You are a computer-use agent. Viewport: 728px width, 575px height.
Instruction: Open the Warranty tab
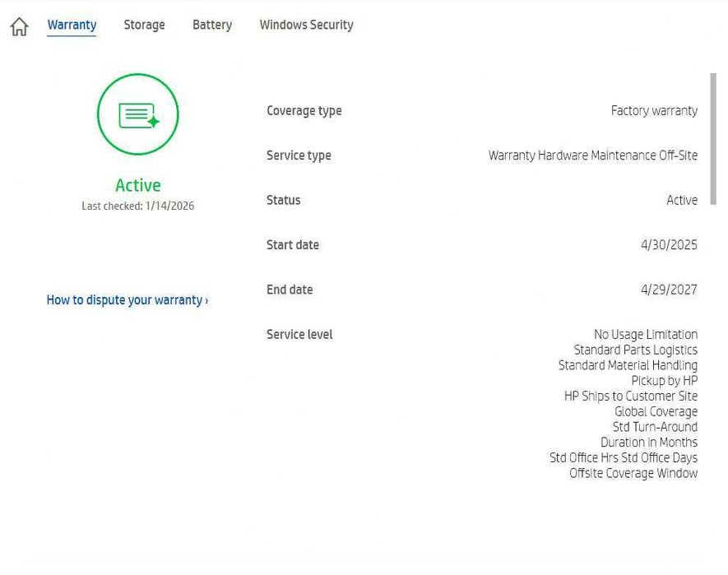(x=72, y=25)
